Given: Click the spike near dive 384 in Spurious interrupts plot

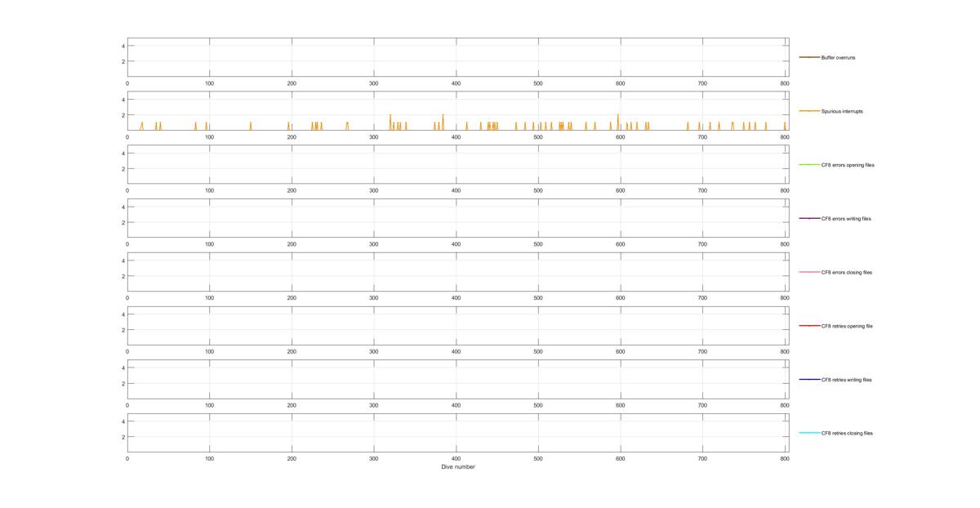Looking at the screenshot, I should coord(443,122).
